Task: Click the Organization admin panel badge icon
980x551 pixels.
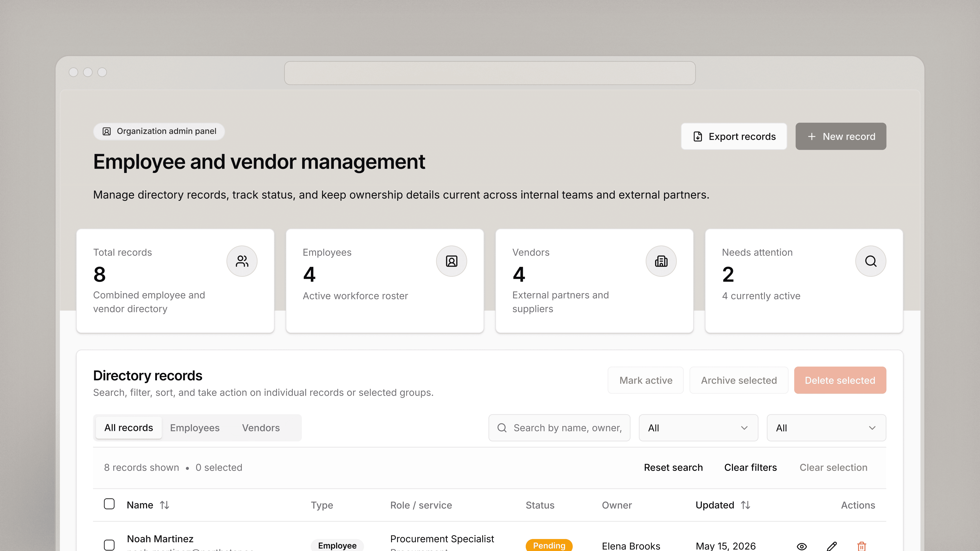Action: [106, 131]
